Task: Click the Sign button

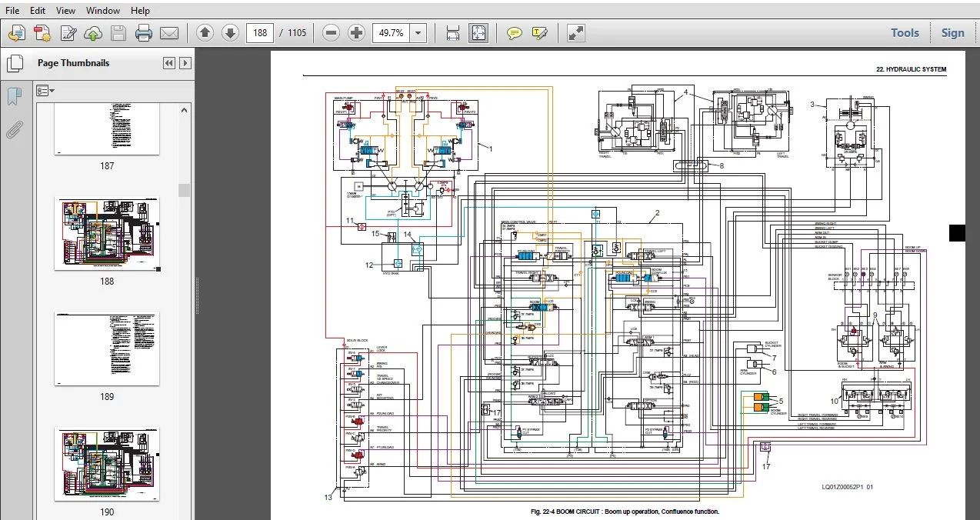Action: coord(952,33)
